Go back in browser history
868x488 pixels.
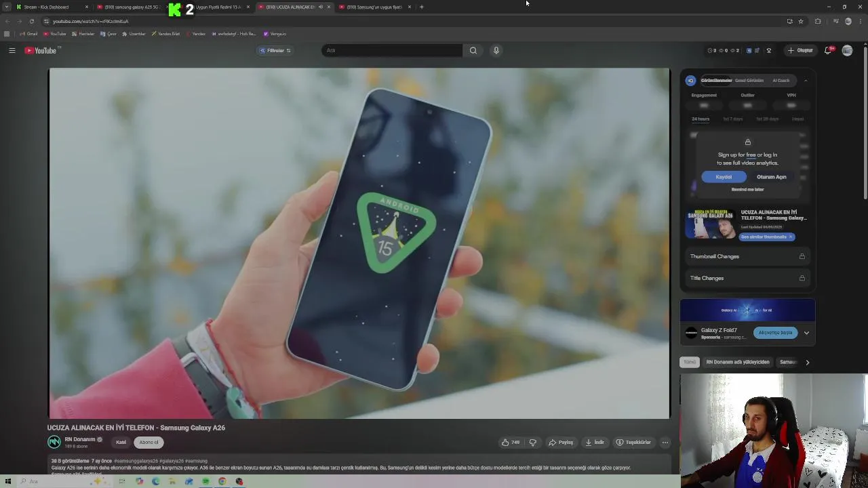tap(7, 21)
